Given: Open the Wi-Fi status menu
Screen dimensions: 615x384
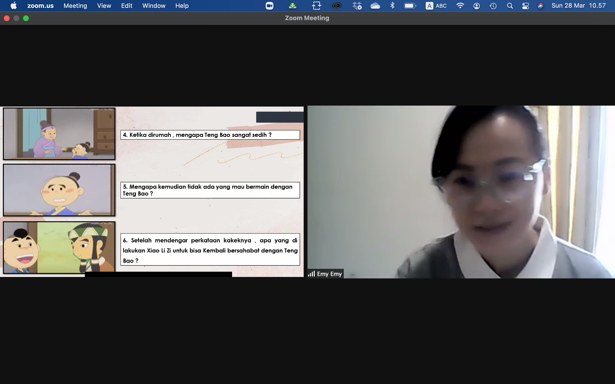Looking at the screenshot, I should click(460, 5).
